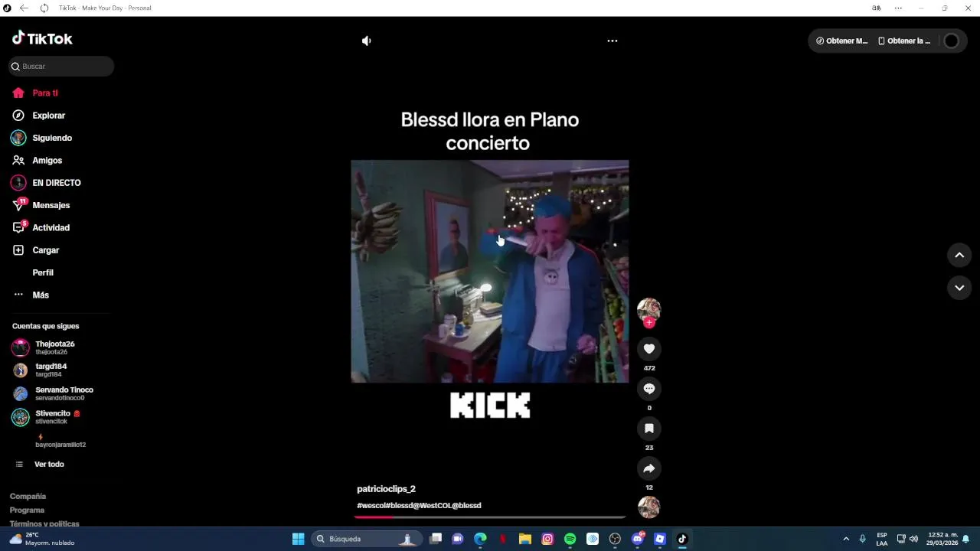Click the playing video frame
Image resolution: width=980 pixels, height=551 pixels.
coord(490,271)
